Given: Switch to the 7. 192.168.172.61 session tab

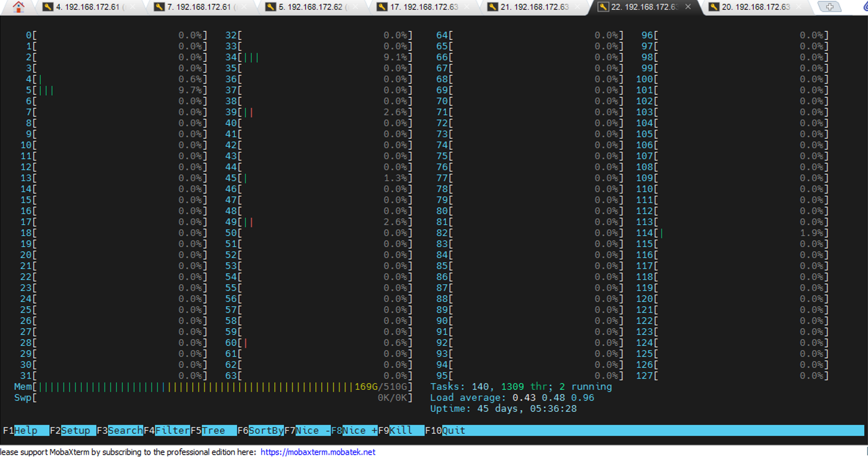Looking at the screenshot, I should (x=201, y=7).
